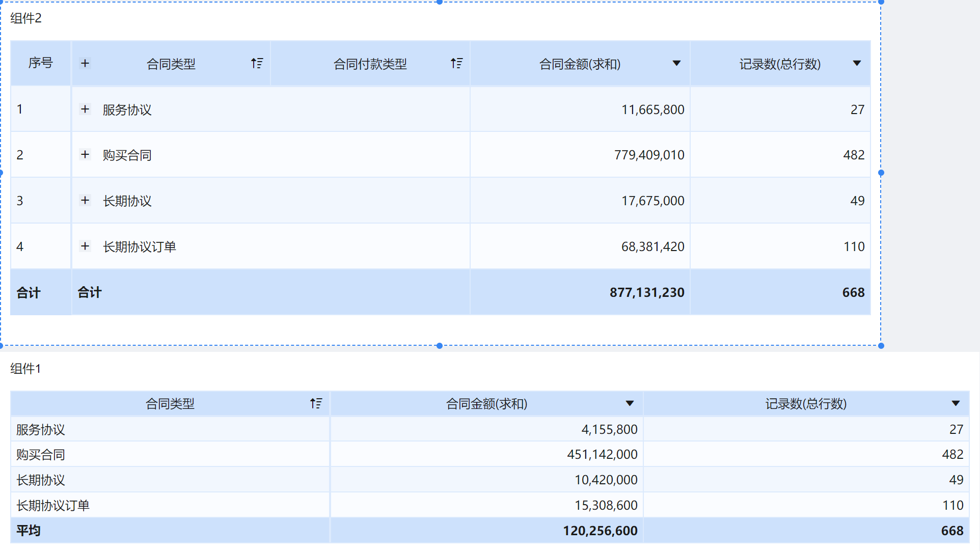Click sort icon on upper 合同类型 header
The image size is (980, 551).
257,63
